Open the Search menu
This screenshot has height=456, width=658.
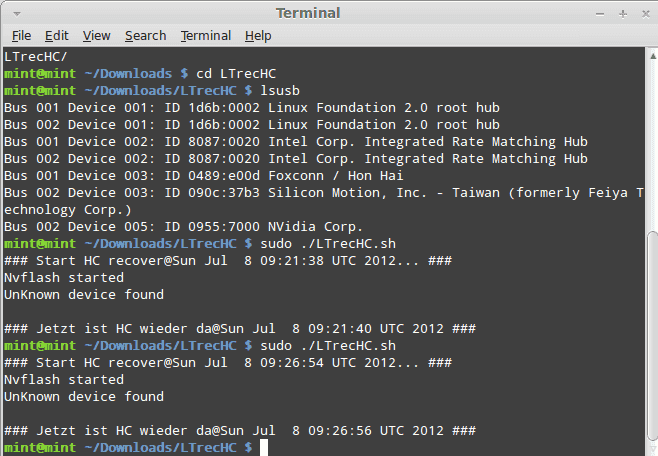coord(146,36)
